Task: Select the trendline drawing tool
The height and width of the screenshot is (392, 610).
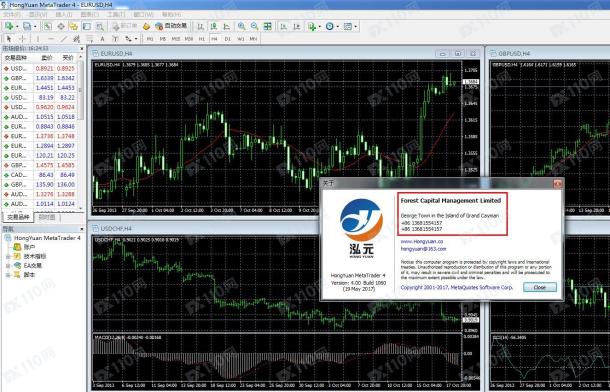Action: 64,39
